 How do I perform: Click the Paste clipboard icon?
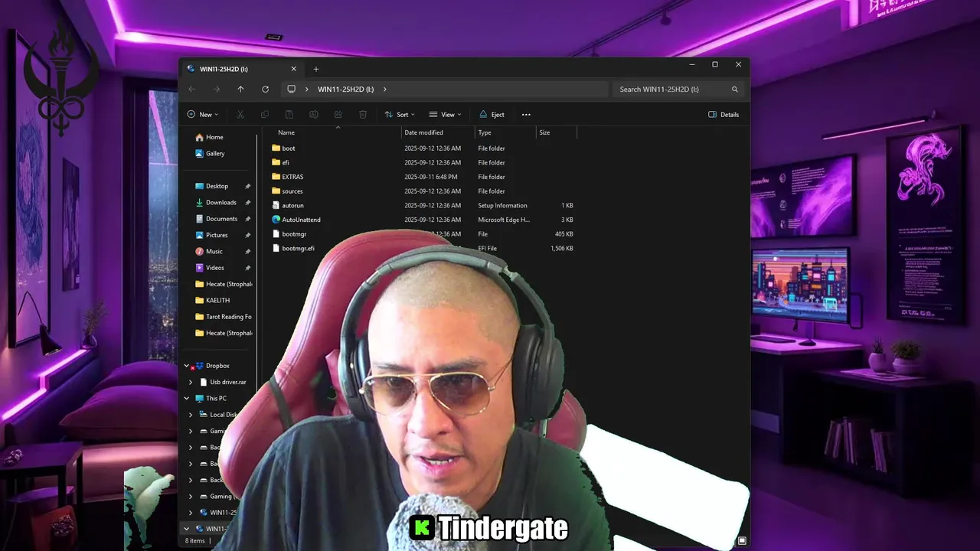tap(289, 115)
